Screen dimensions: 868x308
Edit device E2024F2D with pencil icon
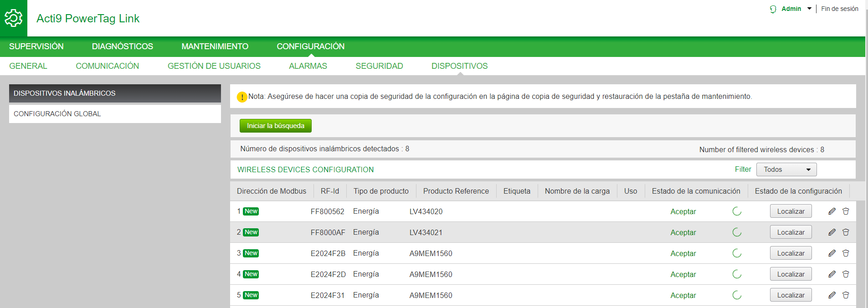pos(832,274)
